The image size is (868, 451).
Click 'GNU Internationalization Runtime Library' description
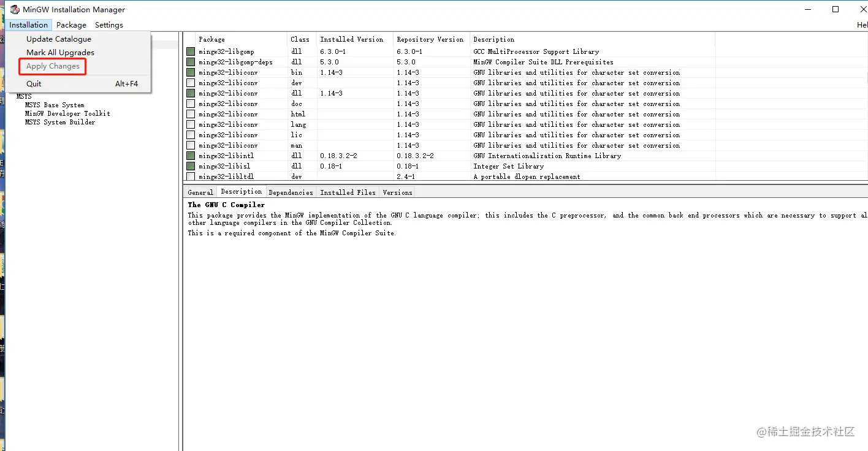pyautogui.click(x=547, y=156)
